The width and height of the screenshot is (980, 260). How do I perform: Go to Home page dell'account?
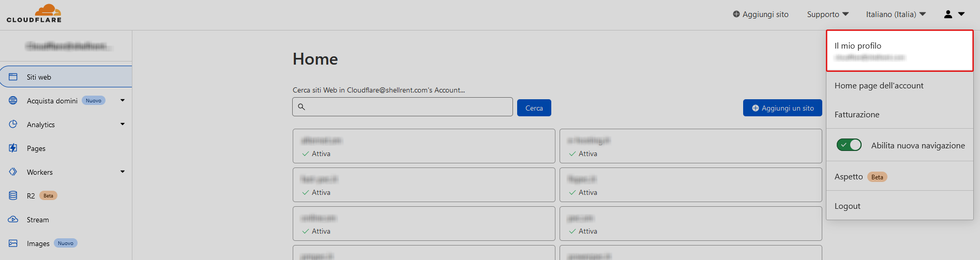(900, 86)
